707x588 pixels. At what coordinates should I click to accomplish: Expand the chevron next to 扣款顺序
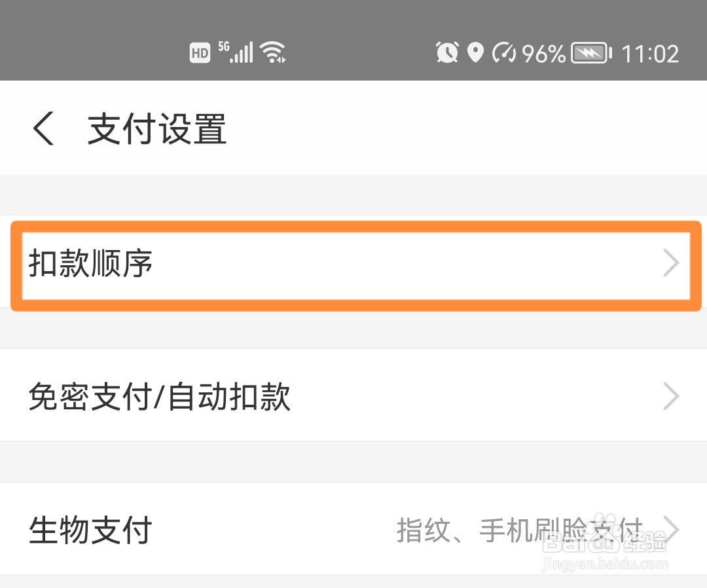[672, 264]
